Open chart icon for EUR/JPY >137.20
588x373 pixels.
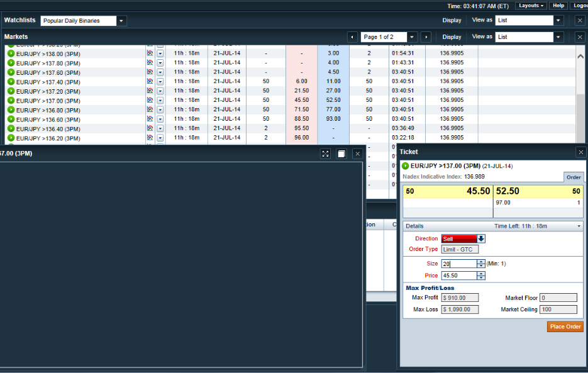click(x=150, y=91)
